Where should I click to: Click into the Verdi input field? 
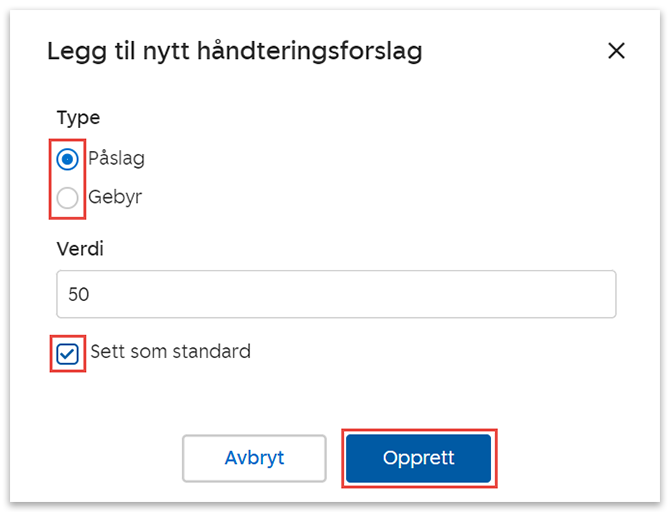[x=336, y=295]
